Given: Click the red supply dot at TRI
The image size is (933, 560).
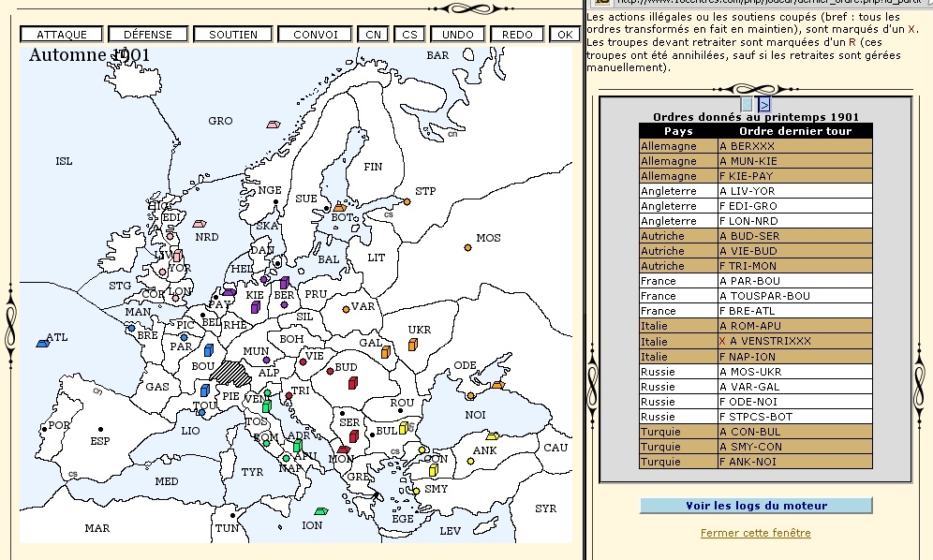Looking at the screenshot, I should [x=289, y=395].
